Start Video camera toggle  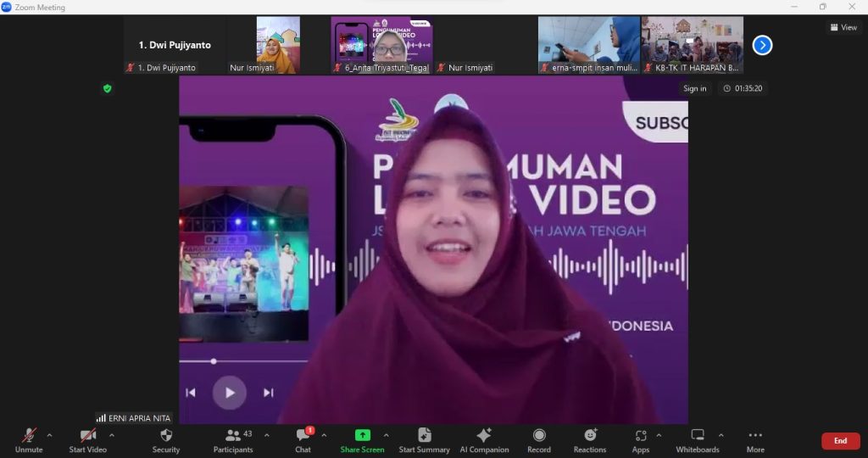pos(87,436)
